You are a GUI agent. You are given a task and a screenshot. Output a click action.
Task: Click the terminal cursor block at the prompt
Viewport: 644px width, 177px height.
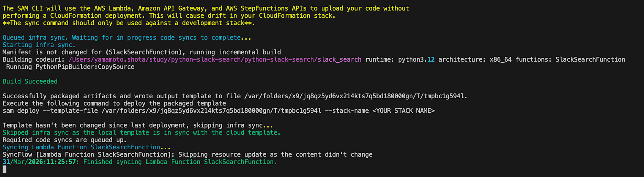point(5,169)
